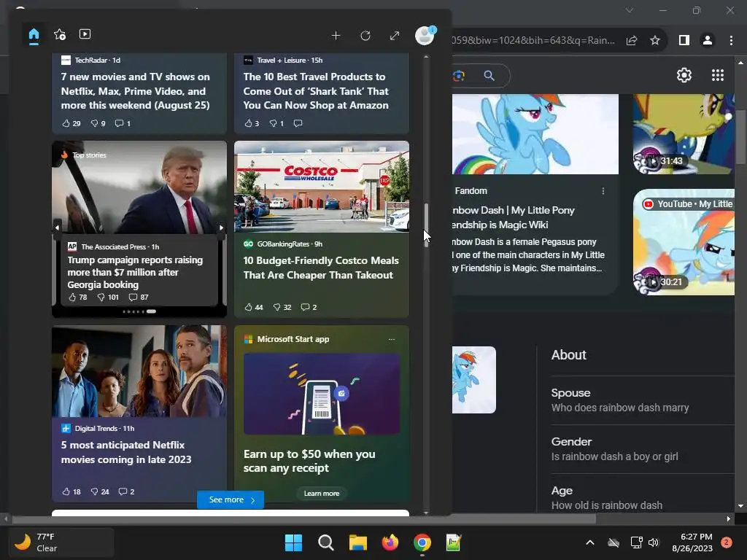Open the volume control in system tray
This screenshot has height=560, width=747.
point(654,542)
